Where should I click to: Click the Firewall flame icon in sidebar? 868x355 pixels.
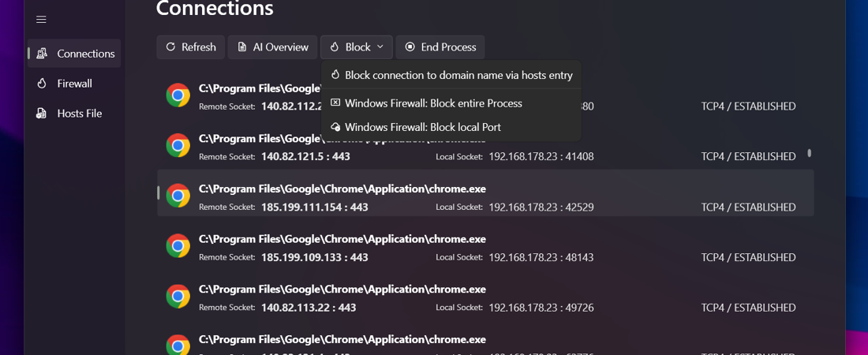[42, 84]
